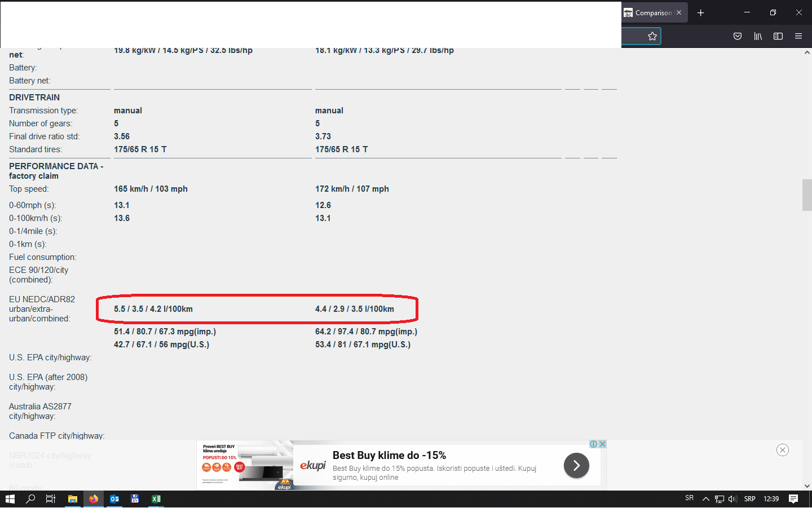
Task: Click the value 165 km/h / 103 mph
Action: coord(151,189)
